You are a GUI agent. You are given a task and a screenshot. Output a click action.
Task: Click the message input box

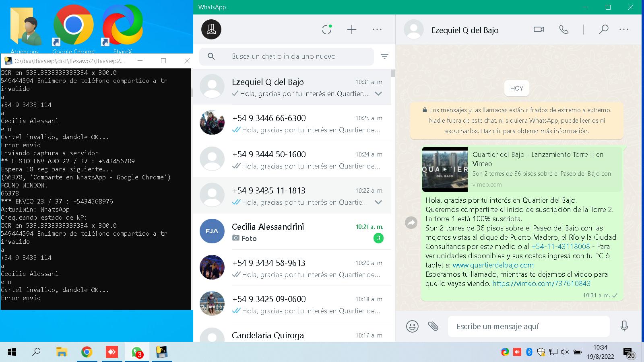(x=529, y=326)
